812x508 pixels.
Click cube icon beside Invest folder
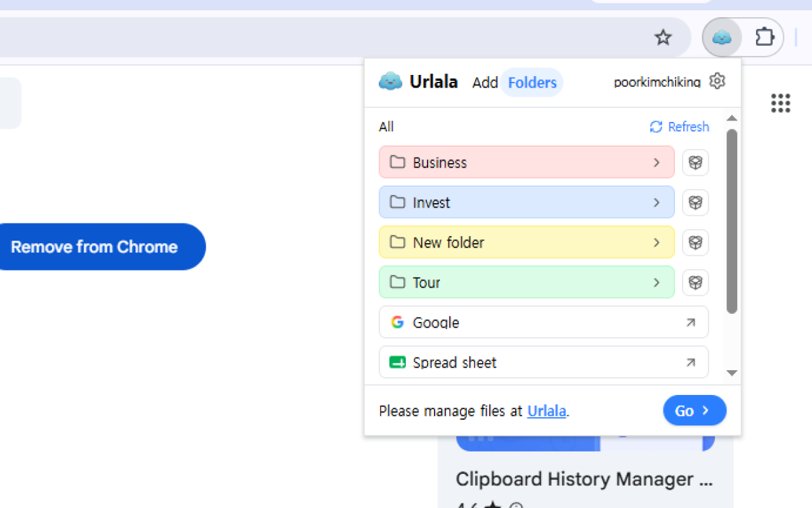point(695,203)
